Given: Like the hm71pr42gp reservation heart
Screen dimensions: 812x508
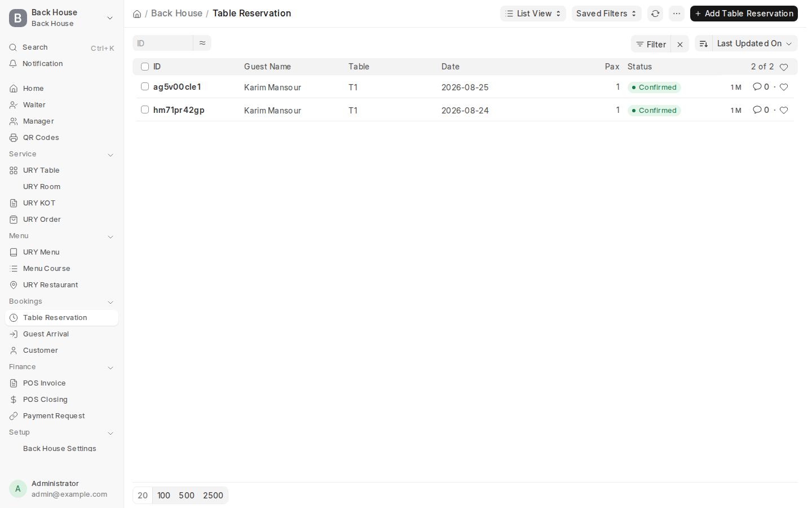Looking at the screenshot, I should [784, 110].
